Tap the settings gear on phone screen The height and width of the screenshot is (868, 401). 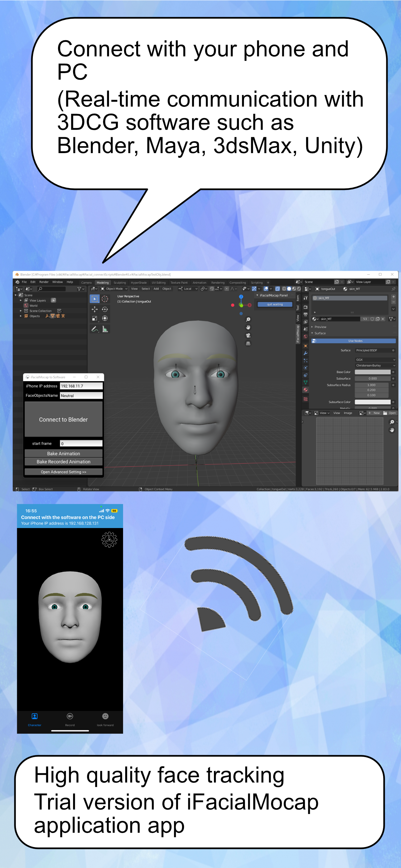[x=109, y=540]
